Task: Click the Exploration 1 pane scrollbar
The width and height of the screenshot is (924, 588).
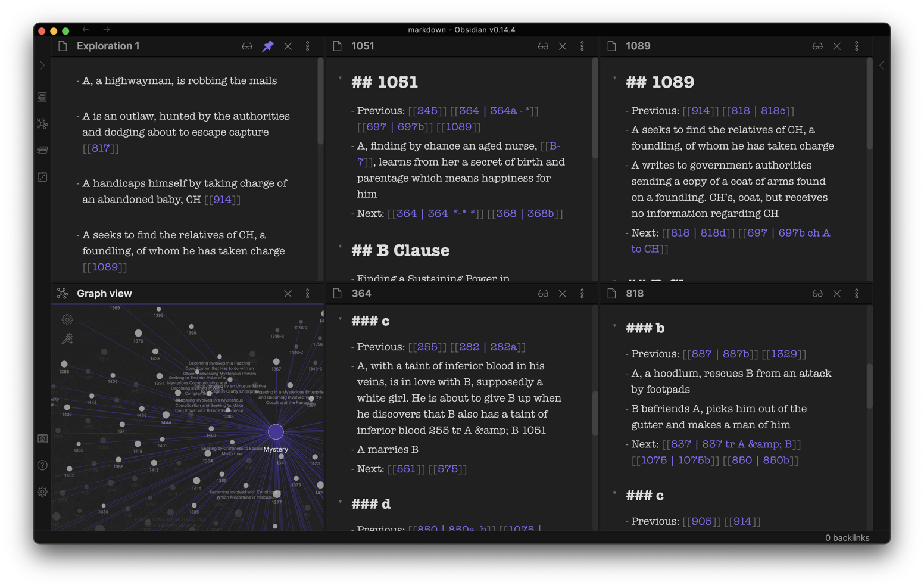Action: 321,101
